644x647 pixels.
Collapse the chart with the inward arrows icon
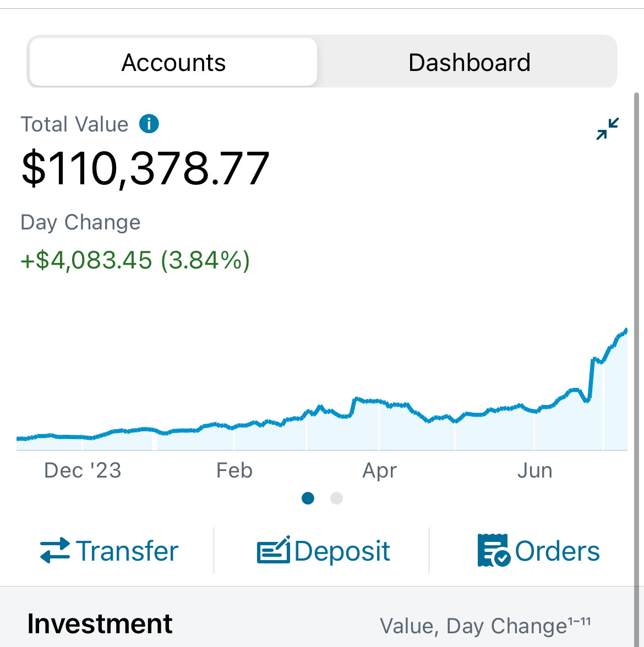click(608, 129)
